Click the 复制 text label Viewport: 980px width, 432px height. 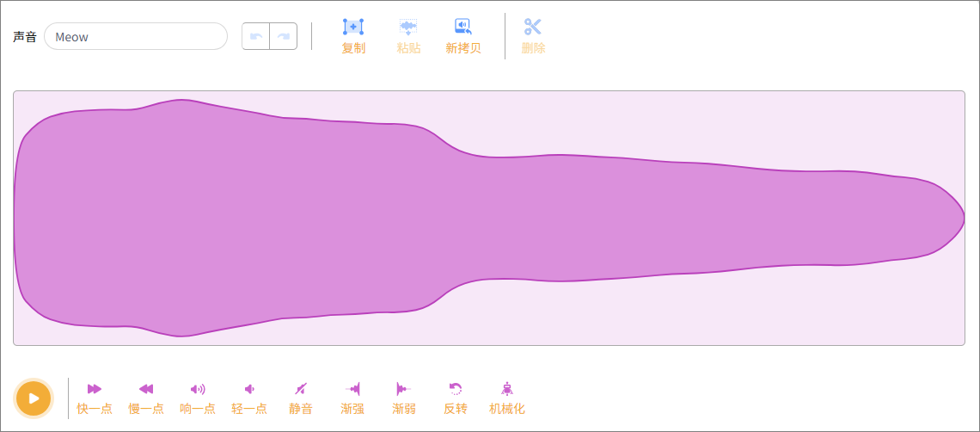[353, 48]
